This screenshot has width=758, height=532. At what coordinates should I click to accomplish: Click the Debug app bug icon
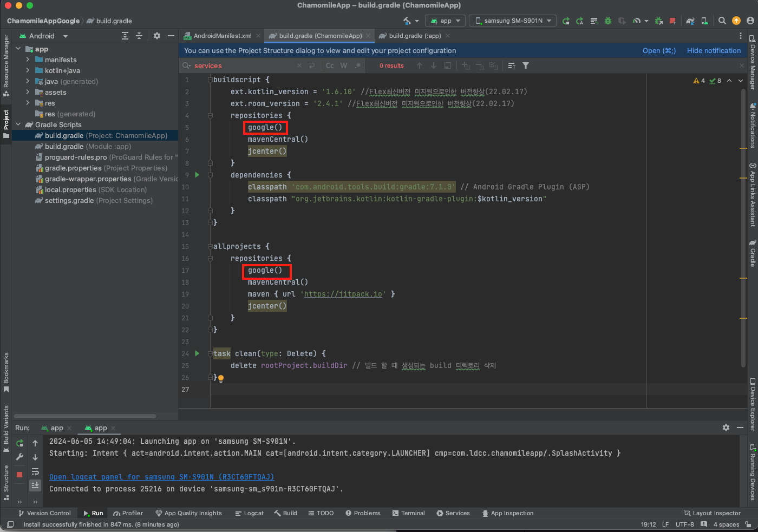[608, 21]
